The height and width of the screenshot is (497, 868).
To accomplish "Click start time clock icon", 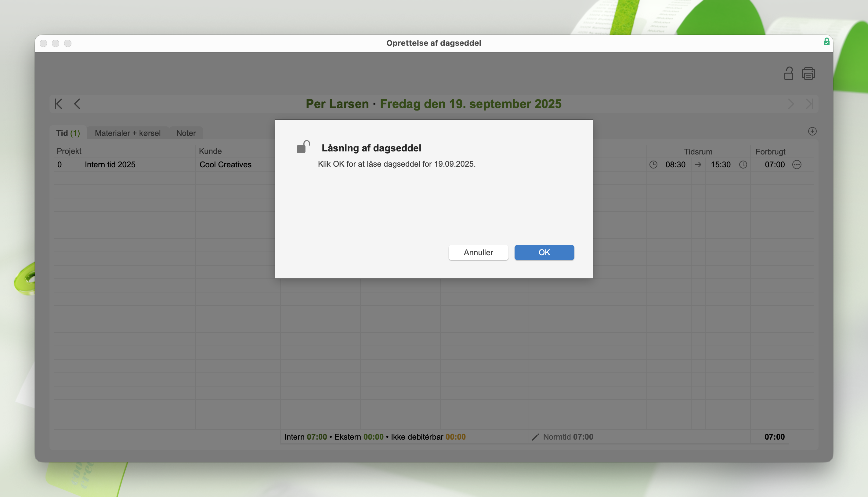I will point(653,165).
